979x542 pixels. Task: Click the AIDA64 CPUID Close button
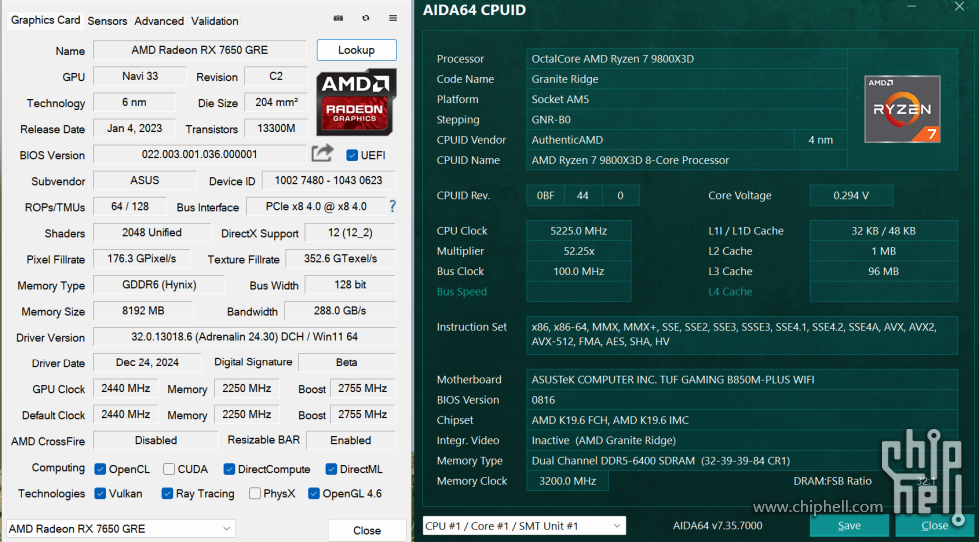pyautogui.click(x=935, y=525)
